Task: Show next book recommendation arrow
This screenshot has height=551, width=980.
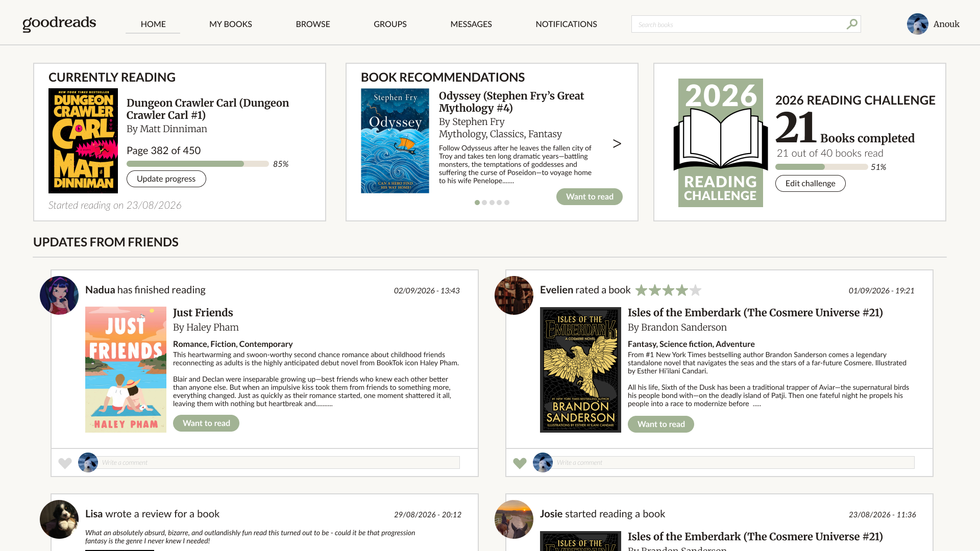Action: point(617,144)
